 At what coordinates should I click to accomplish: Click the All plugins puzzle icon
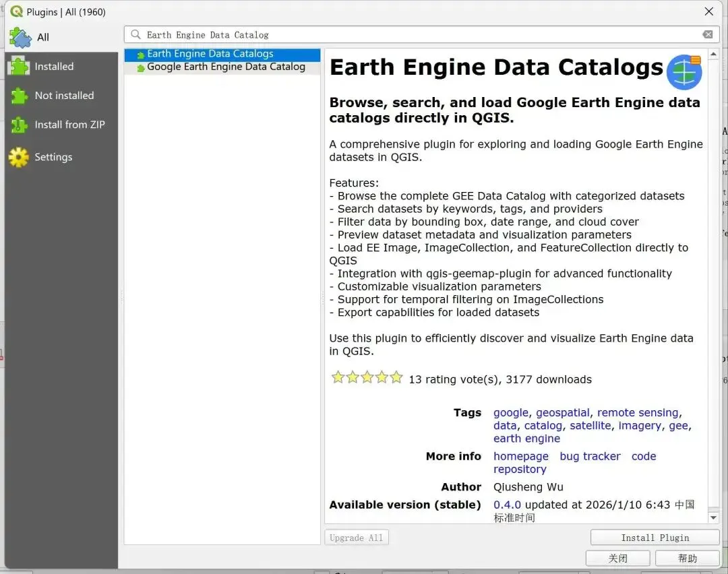point(20,38)
